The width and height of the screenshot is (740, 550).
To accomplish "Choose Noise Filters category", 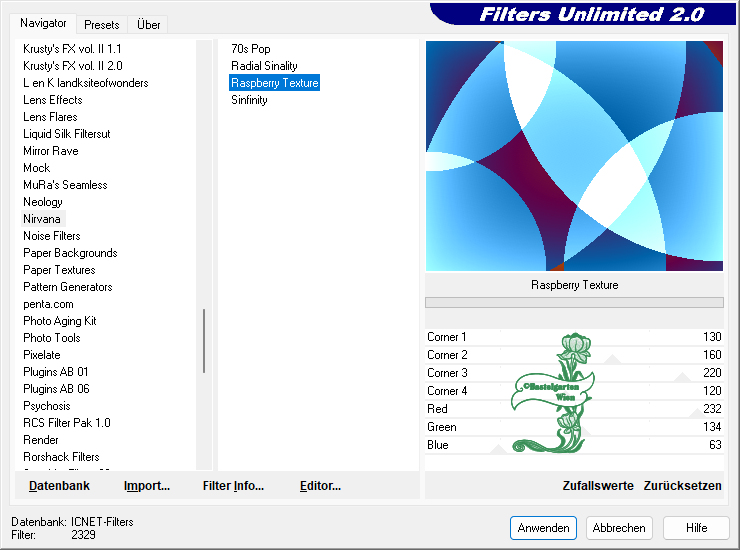I will [51, 236].
